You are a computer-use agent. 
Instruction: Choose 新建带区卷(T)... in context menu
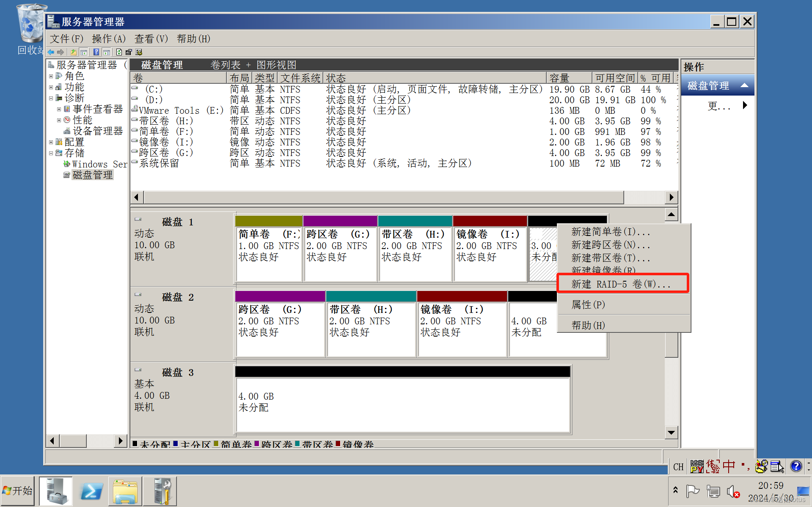623,258
